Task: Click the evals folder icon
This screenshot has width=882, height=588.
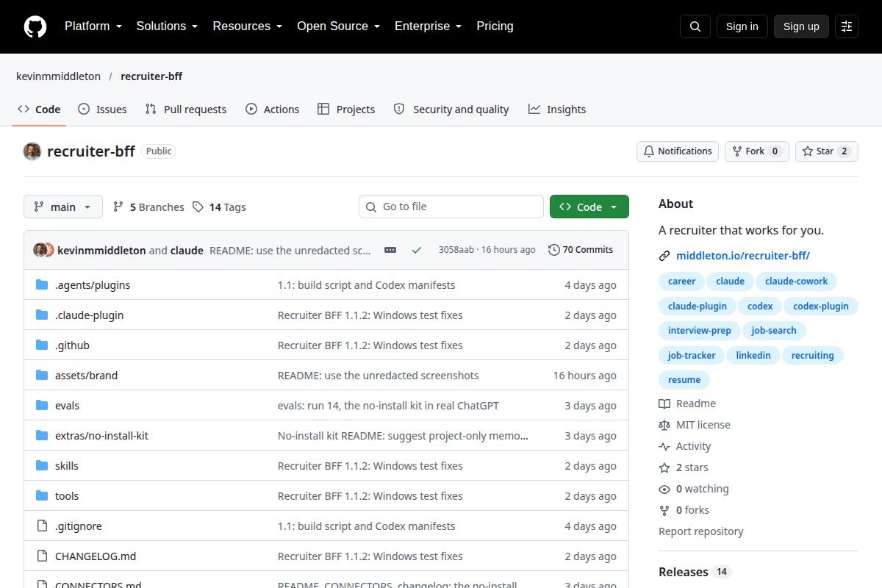Action: (x=42, y=406)
